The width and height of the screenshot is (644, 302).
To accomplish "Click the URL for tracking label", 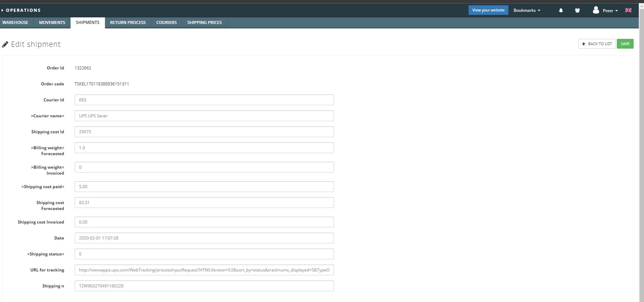I will click(x=47, y=270).
